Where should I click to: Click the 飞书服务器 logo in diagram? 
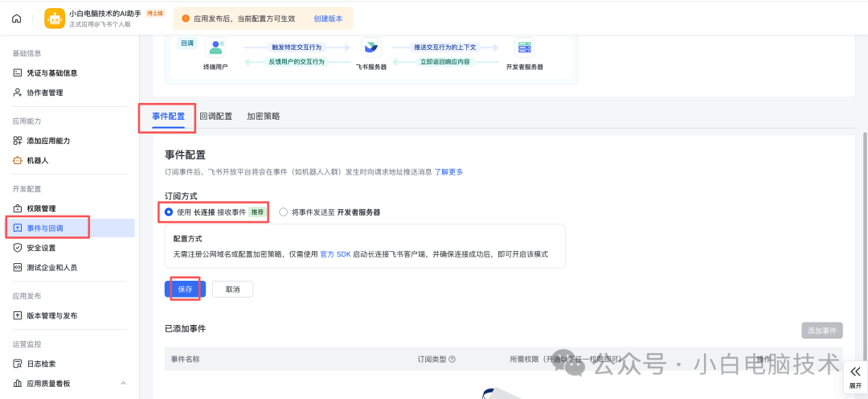tap(371, 47)
